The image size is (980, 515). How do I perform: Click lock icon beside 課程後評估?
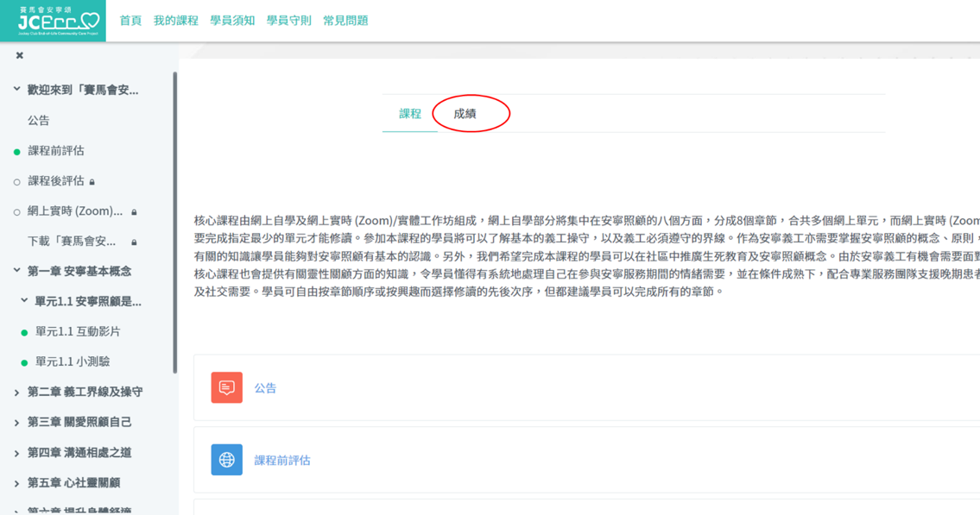point(92,182)
